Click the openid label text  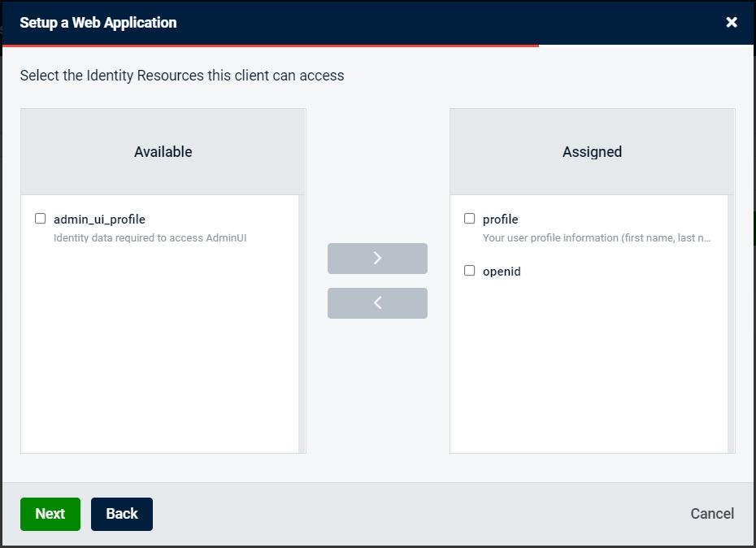coord(502,271)
